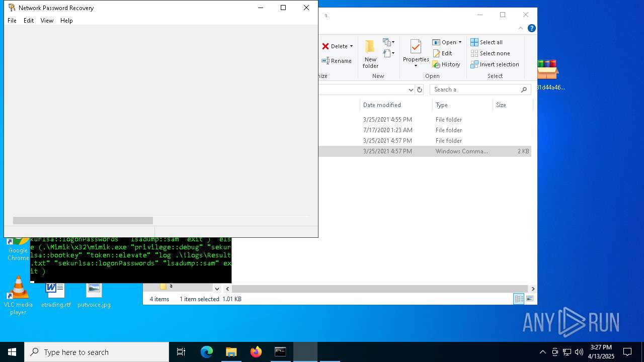
Task: Select the row dated 7/17/2020 1:23 AM
Action: 425,130
